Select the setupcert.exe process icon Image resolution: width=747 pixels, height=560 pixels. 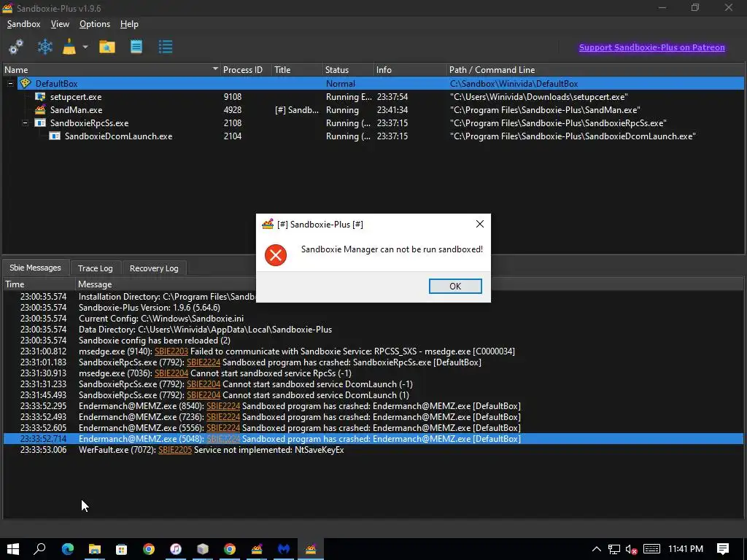tap(40, 97)
